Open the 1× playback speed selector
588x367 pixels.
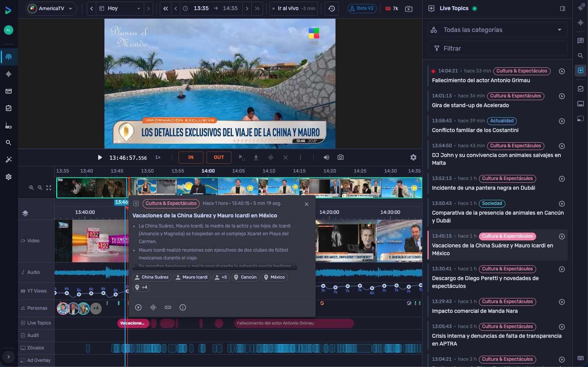158,157
